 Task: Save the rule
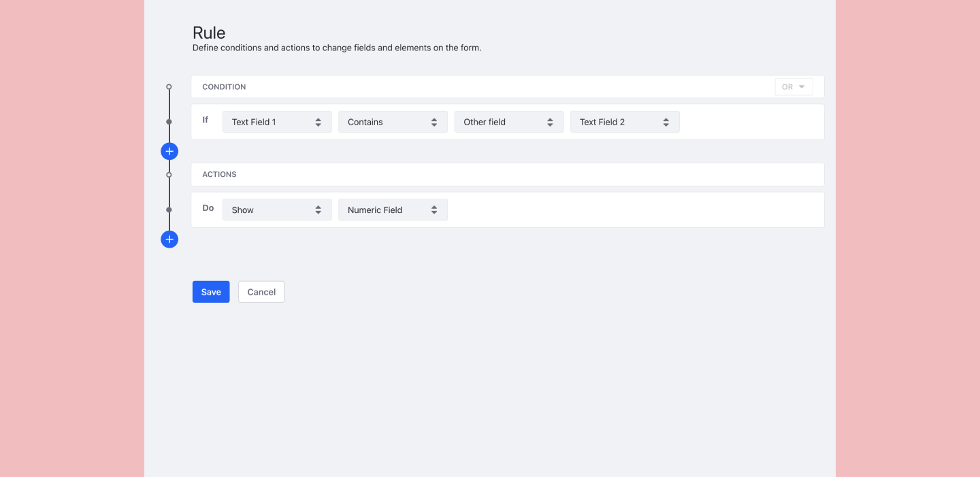point(211,292)
